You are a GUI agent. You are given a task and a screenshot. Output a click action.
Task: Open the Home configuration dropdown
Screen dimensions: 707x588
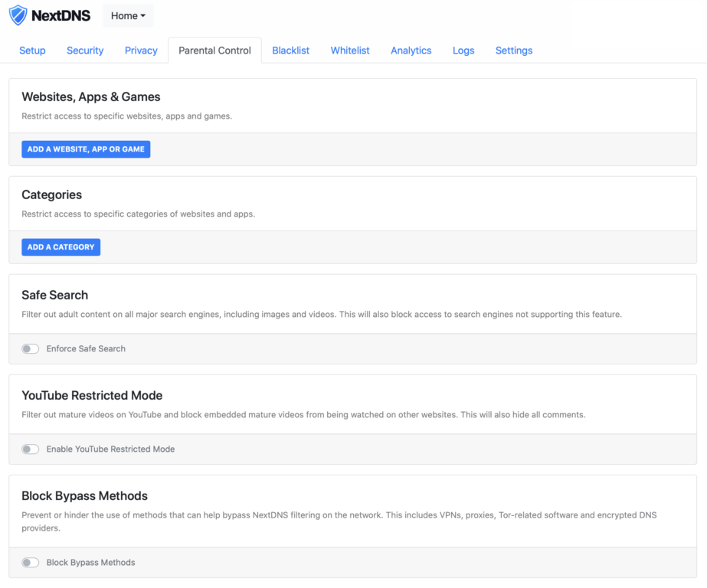pos(128,16)
